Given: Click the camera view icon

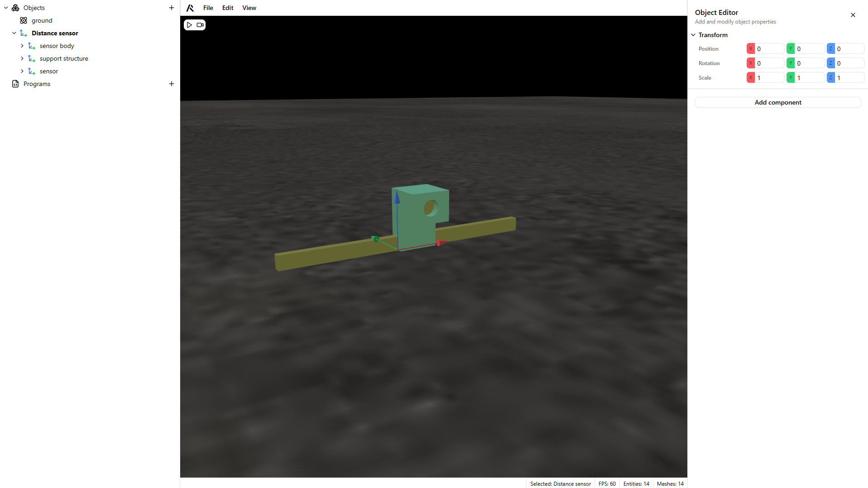Looking at the screenshot, I should pyautogui.click(x=200, y=25).
